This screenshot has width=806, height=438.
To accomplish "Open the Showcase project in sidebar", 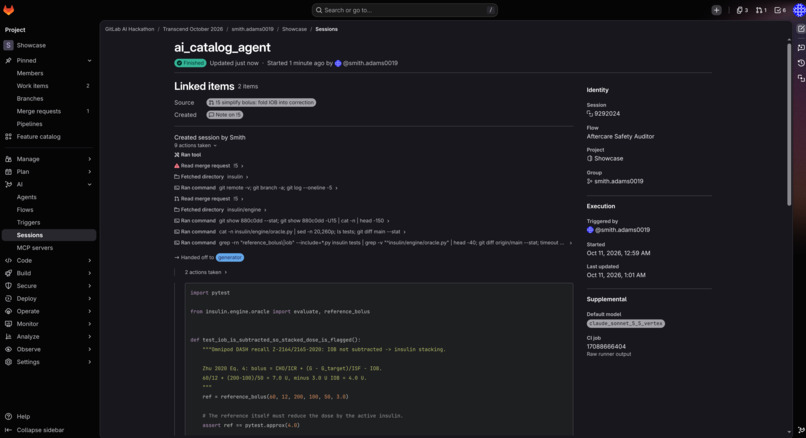I will click(49, 45).
